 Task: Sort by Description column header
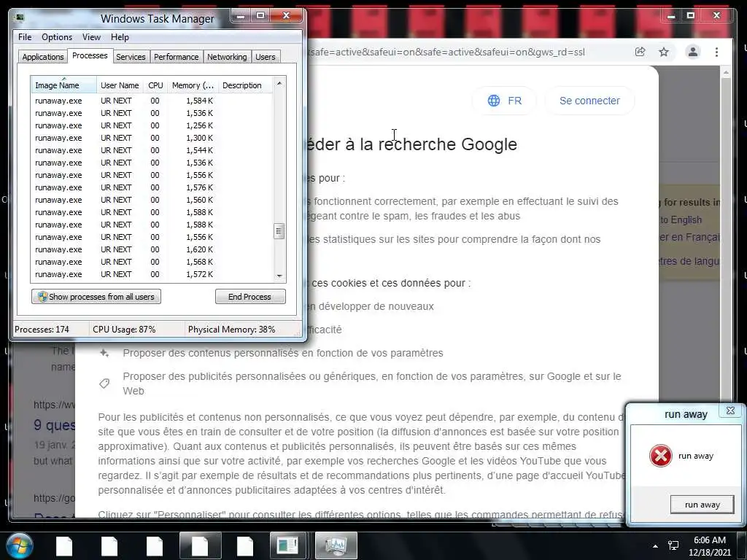point(245,85)
